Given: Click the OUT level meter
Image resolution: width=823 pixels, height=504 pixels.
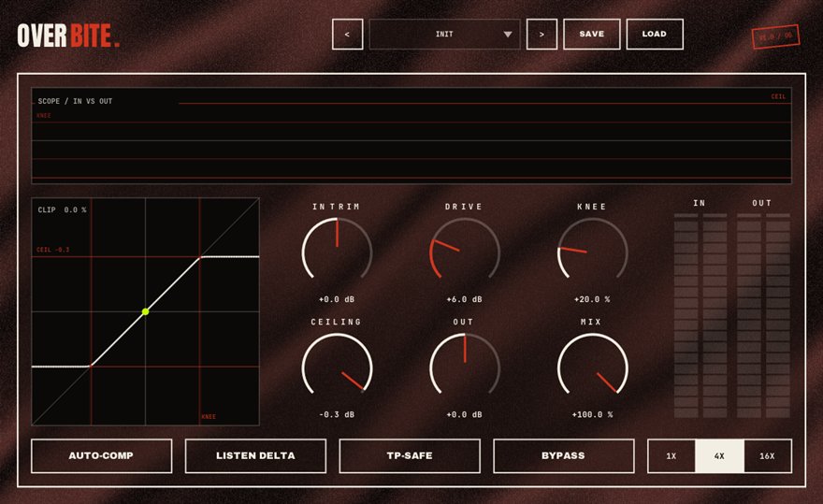Looking at the screenshot, I should click(x=763, y=315).
